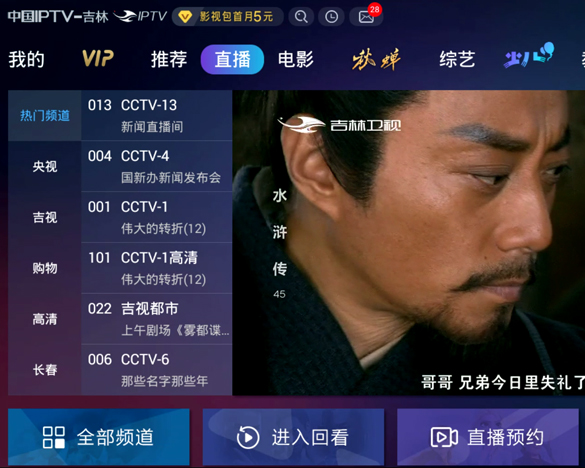Tune to channel 006 CCTV-6
Viewport: 585px width, 468px height.
(x=157, y=370)
